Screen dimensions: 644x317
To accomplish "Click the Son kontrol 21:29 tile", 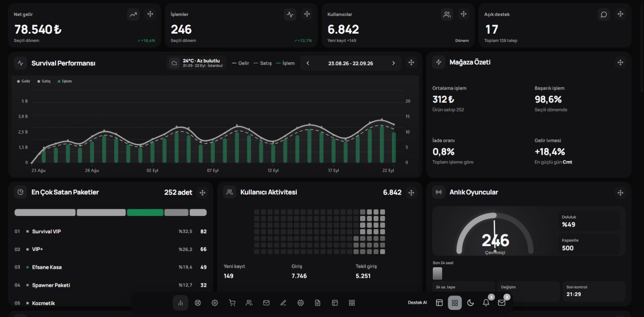I will 594,291.
